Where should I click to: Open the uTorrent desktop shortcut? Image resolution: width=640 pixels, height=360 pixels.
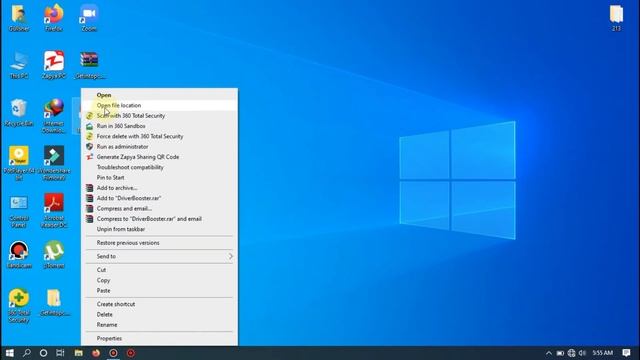54,255
